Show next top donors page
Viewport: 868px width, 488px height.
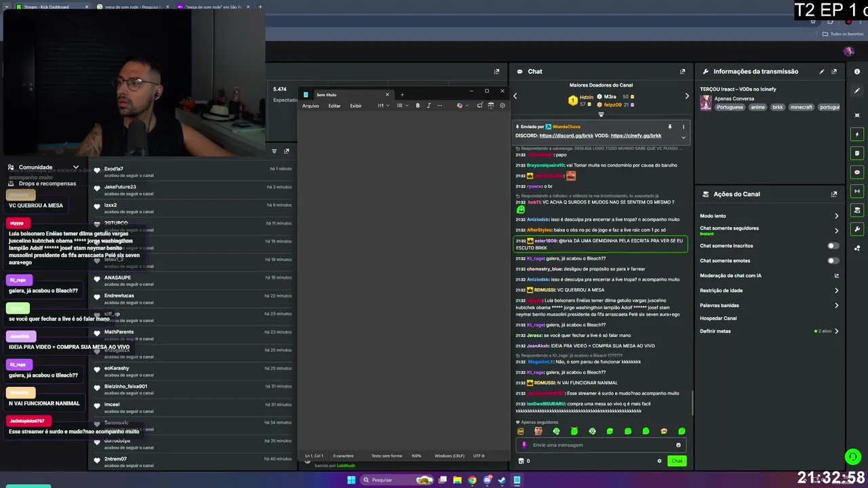(686, 96)
